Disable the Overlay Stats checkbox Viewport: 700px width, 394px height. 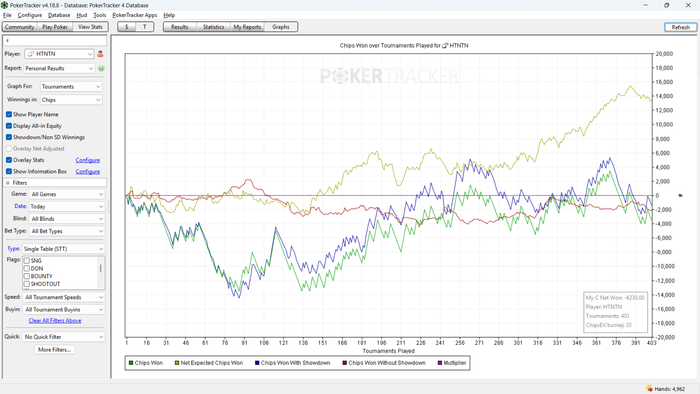(9, 160)
